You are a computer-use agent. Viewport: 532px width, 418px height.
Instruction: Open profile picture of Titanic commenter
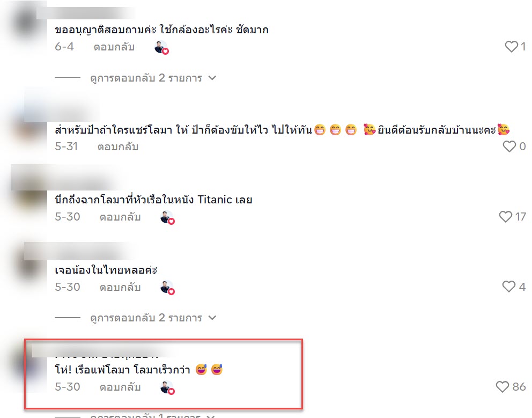pyautogui.click(x=30, y=200)
